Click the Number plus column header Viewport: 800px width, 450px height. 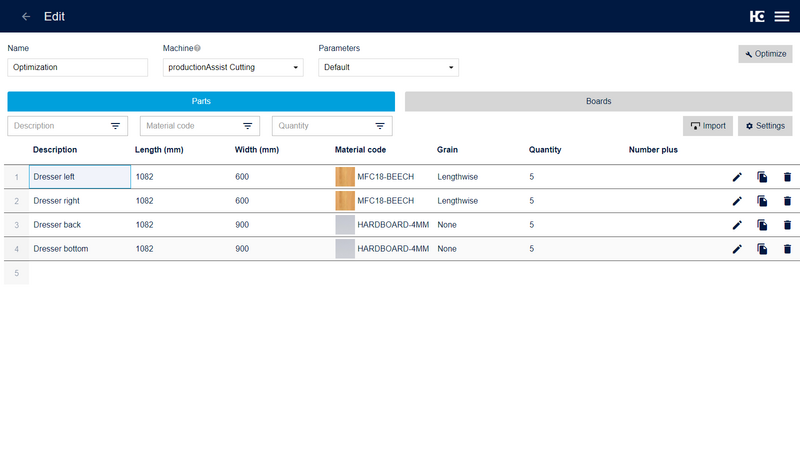coord(653,150)
